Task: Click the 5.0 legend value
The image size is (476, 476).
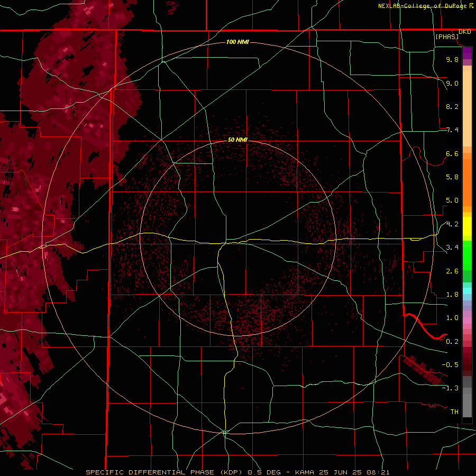Action: click(452, 200)
